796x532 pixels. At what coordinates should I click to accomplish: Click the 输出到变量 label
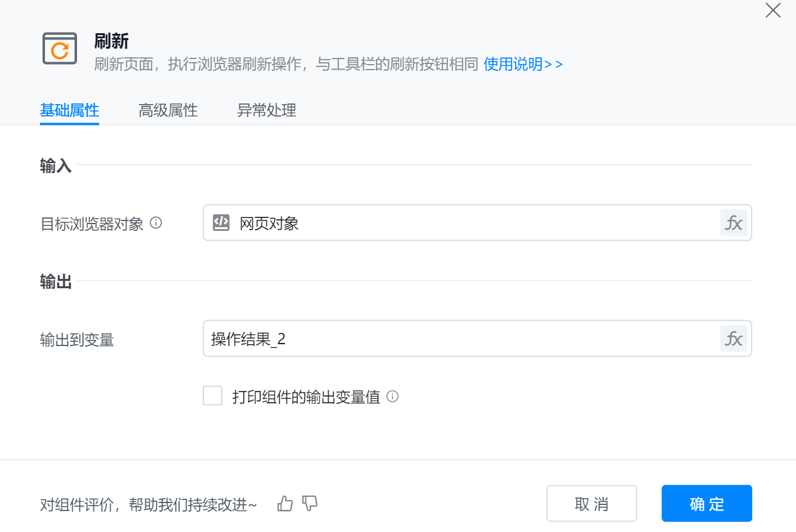point(77,340)
